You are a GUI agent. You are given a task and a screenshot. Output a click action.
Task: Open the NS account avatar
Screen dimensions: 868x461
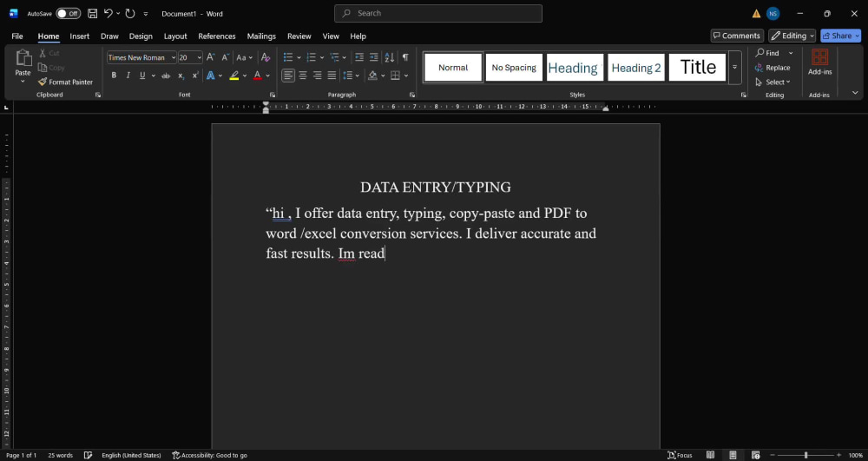773,13
